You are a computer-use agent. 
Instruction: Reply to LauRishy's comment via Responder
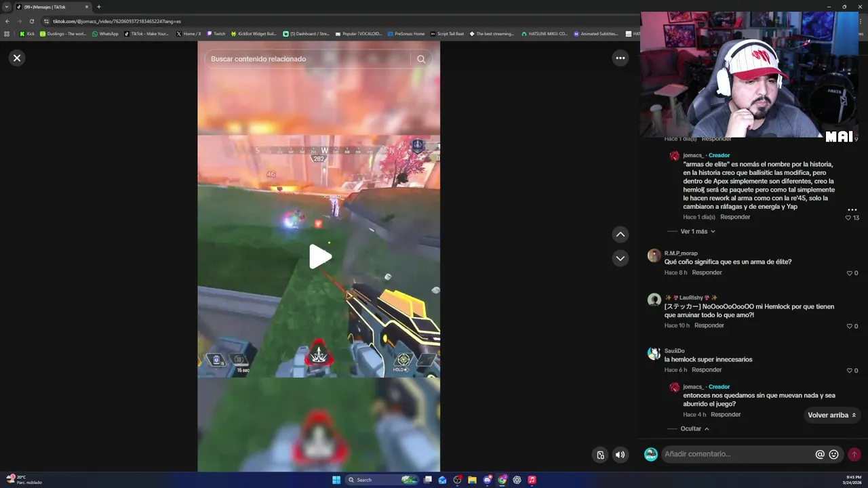click(709, 325)
